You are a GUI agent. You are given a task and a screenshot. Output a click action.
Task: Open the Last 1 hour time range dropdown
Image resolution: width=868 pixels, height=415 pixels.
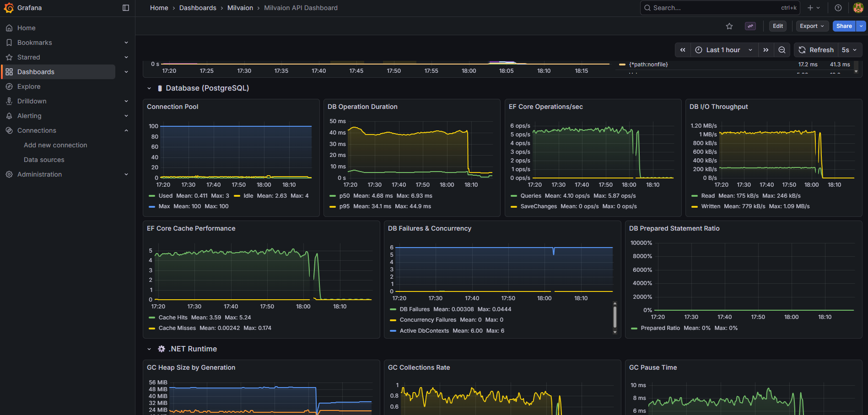[722, 50]
